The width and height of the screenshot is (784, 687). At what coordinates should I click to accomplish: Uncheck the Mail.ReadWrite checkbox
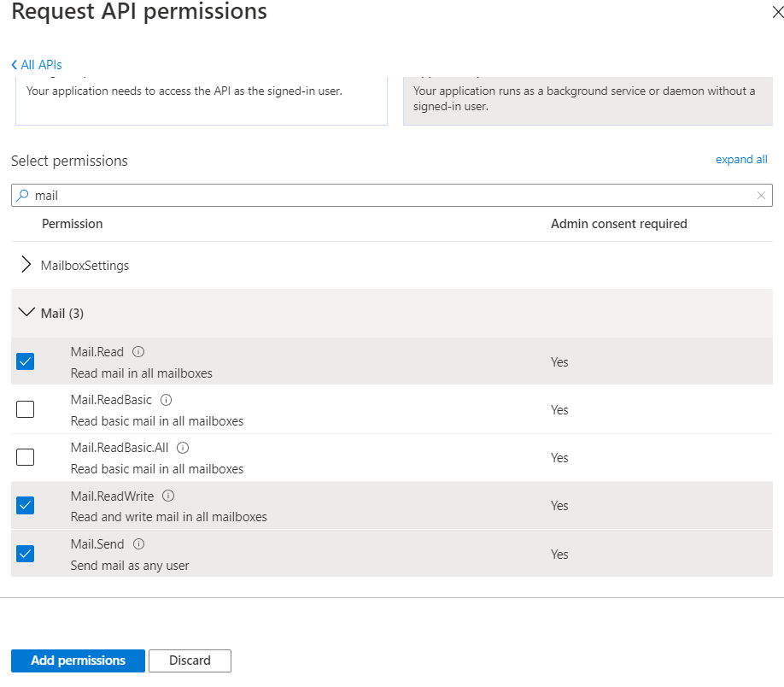[26, 506]
